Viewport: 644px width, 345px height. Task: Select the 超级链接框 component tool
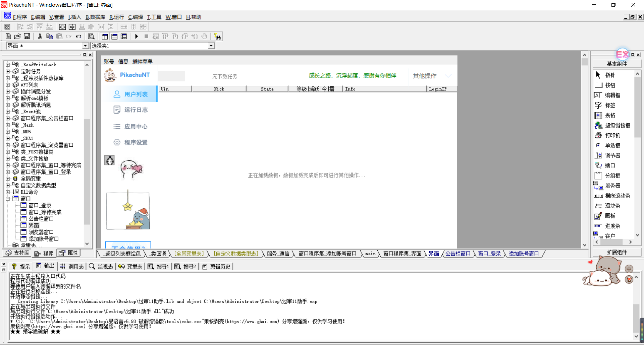tap(617, 126)
